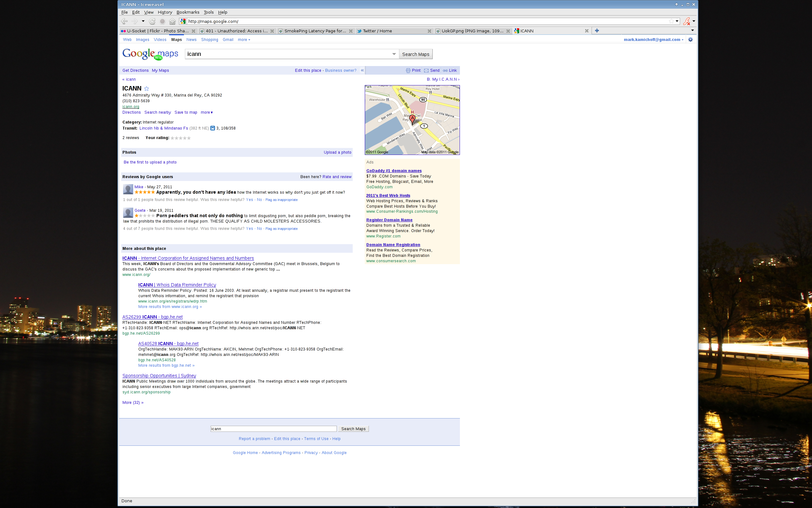Open next result B. My I.C.A.N.N

[443, 80]
